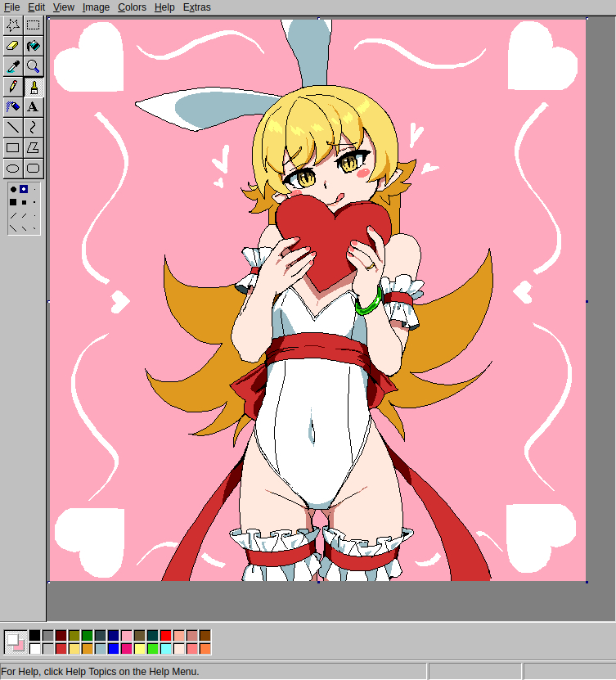Screen dimensions: 616x680
Task: Choose the Curve drawing tool
Action: pos(33,127)
